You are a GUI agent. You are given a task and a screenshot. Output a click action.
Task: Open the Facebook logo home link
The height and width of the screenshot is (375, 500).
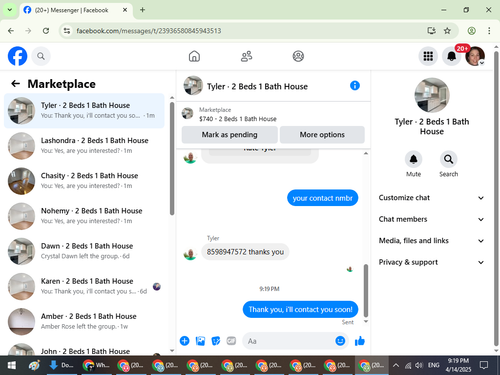point(17,56)
